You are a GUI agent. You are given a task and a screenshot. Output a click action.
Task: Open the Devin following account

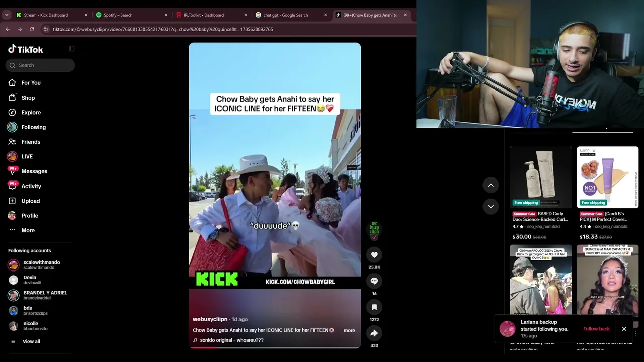(x=25, y=280)
